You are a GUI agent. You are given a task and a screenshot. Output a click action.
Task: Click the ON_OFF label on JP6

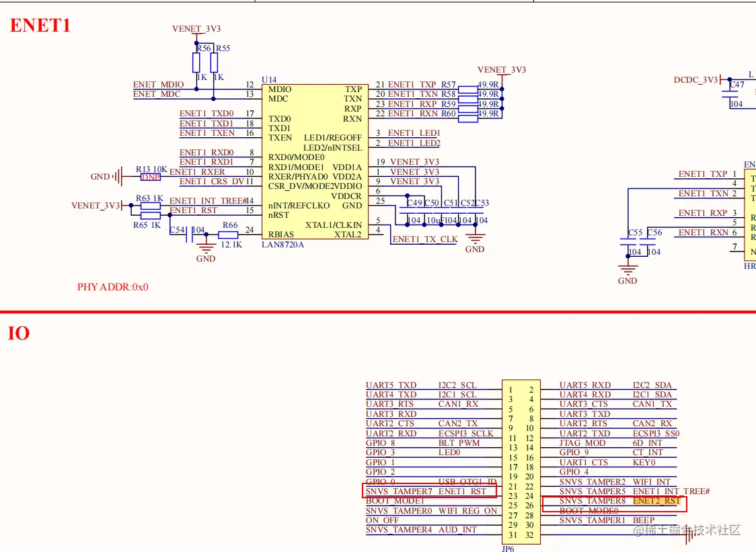[382, 520]
